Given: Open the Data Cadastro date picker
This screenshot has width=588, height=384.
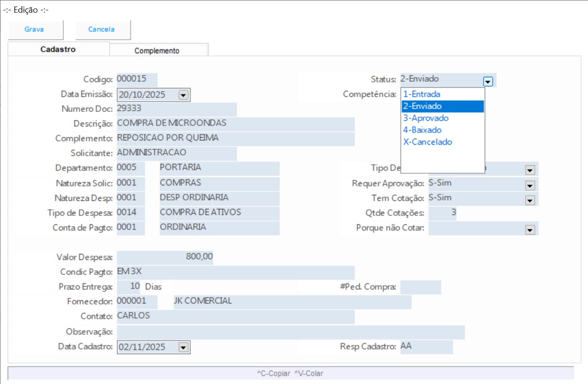Looking at the screenshot, I should [x=183, y=347].
